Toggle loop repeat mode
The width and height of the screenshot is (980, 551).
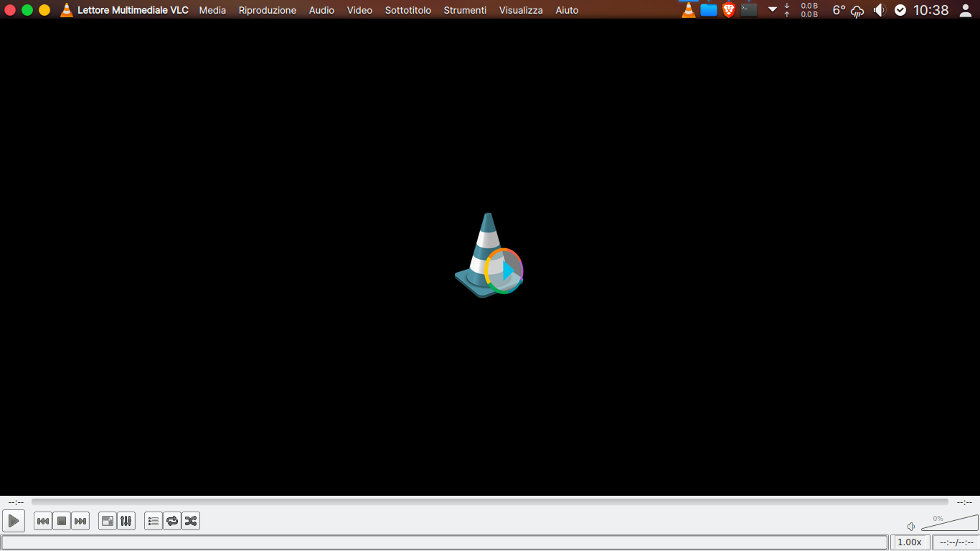172,522
